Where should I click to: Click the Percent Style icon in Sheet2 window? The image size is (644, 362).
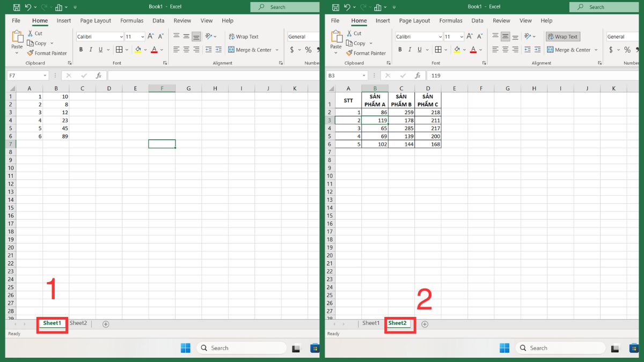627,49
